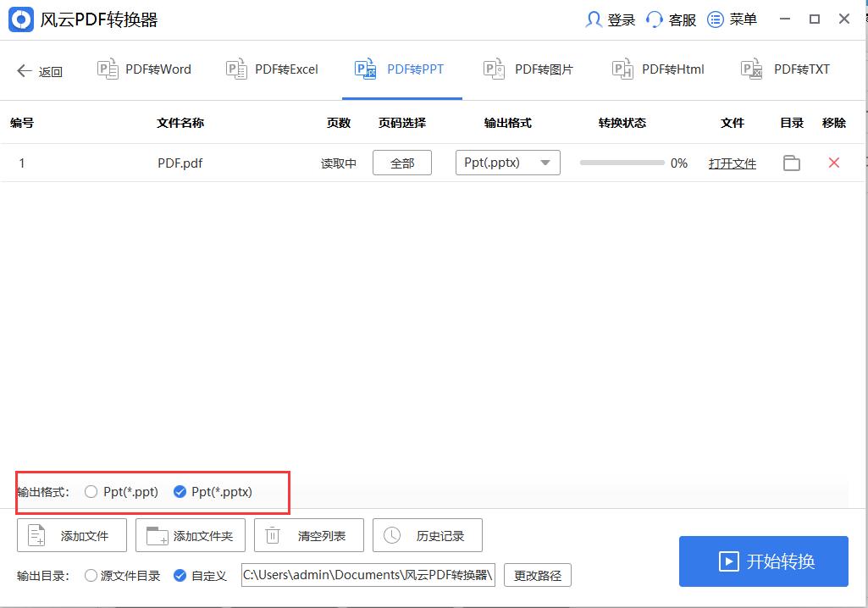Click the output directory path field
Viewport: 868px width, 608px height.
point(367,575)
